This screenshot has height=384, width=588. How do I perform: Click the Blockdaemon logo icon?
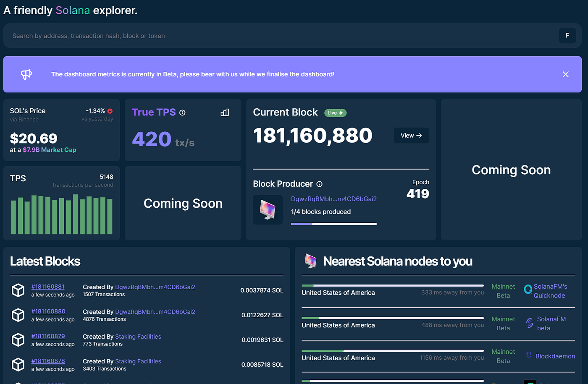529,355
